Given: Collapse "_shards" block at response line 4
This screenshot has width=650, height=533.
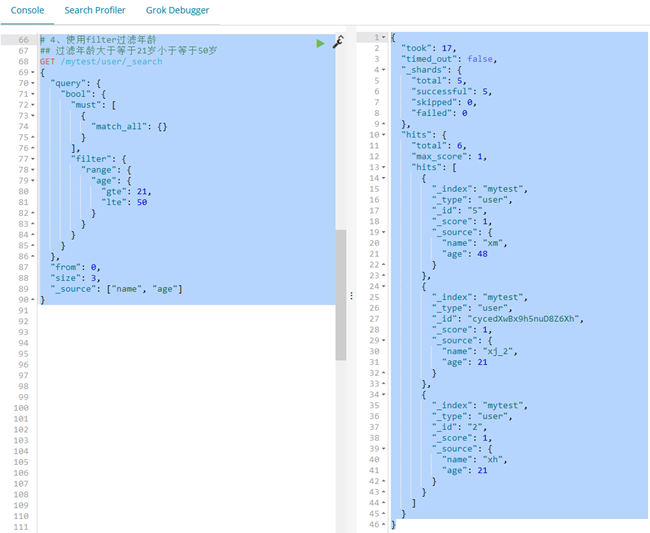Looking at the screenshot, I should [x=383, y=70].
